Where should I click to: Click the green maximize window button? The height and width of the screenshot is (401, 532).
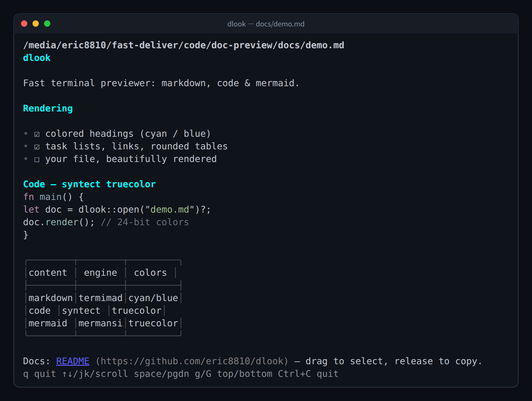tap(47, 24)
